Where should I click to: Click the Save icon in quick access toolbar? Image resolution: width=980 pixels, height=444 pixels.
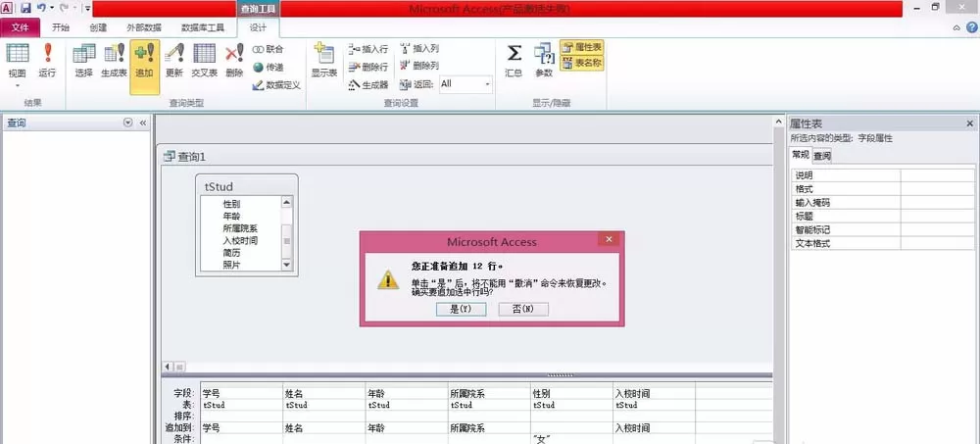tap(25, 8)
